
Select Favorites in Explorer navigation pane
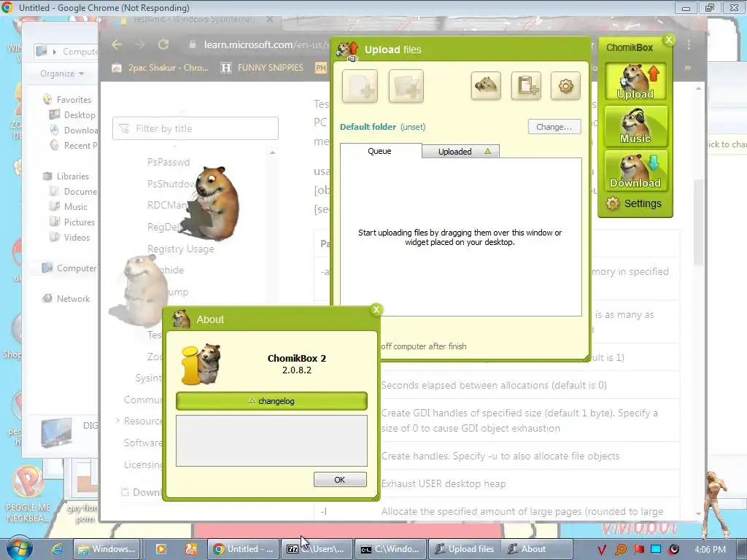(68, 99)
